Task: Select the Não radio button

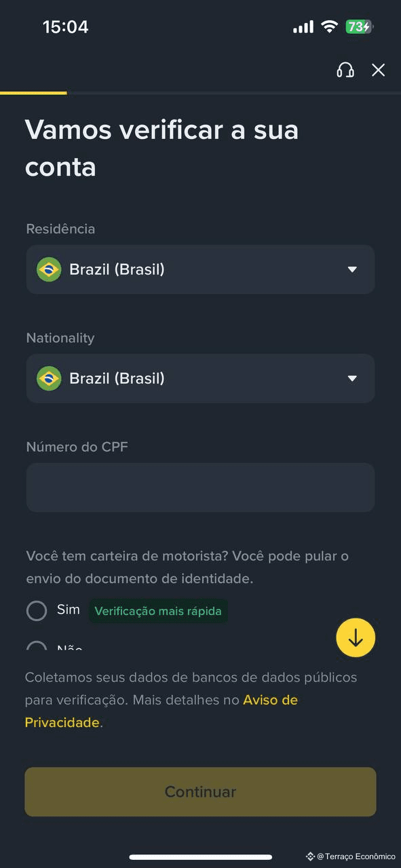Action: click(x=37, y=646)
